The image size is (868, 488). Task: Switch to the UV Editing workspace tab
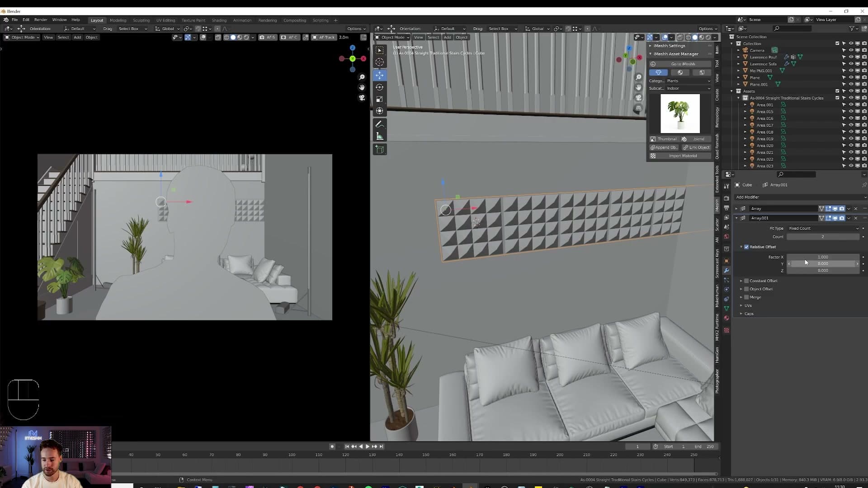(165, 20)
